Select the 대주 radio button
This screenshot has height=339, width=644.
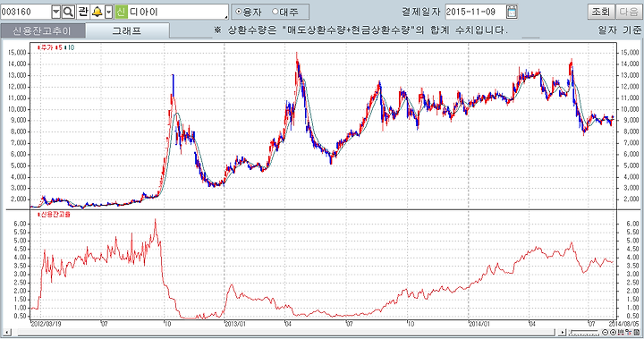[x=275, y=12]
